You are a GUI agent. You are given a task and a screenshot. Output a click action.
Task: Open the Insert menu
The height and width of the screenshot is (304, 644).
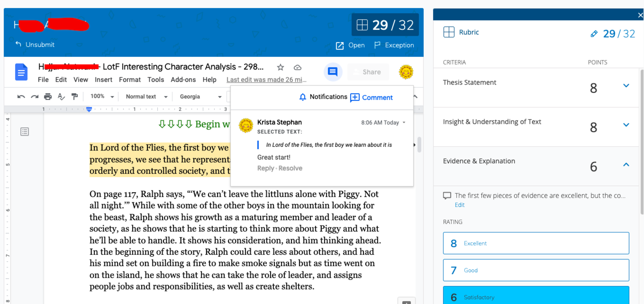(103, 80)
